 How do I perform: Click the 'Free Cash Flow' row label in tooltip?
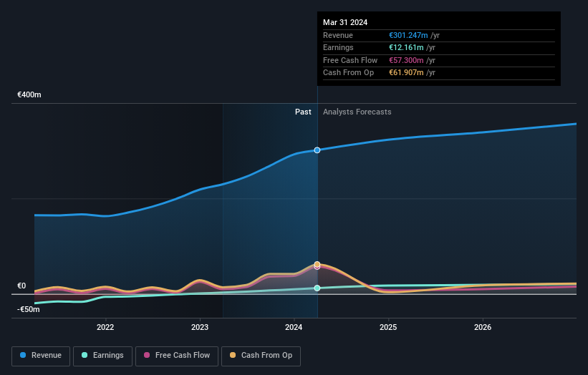pos(350,60)
